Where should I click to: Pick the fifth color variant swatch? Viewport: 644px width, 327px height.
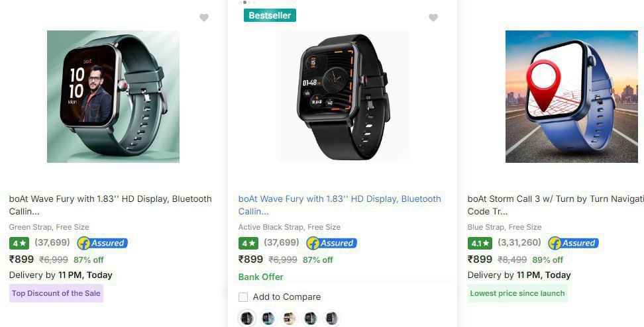[331, 318]
